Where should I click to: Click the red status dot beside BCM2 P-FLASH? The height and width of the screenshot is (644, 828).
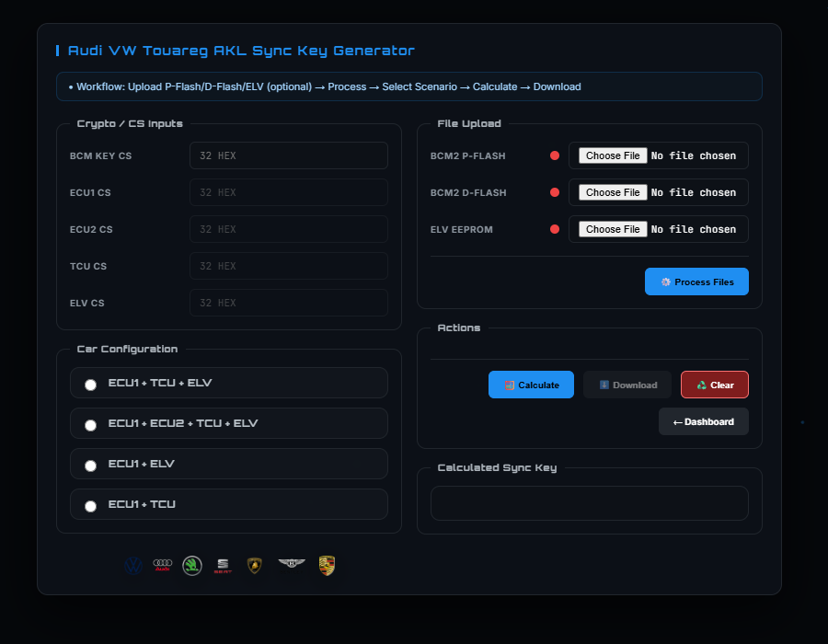(x=555, y=155)
